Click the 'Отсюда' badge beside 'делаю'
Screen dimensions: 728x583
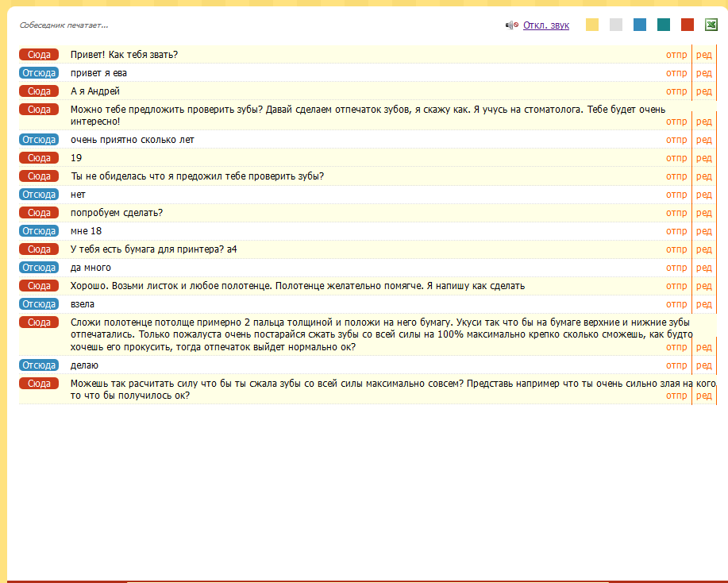point(39,365)
